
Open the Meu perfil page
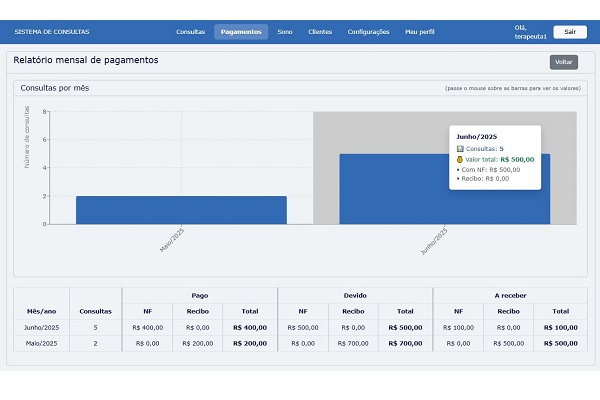(x=420, y=32)
